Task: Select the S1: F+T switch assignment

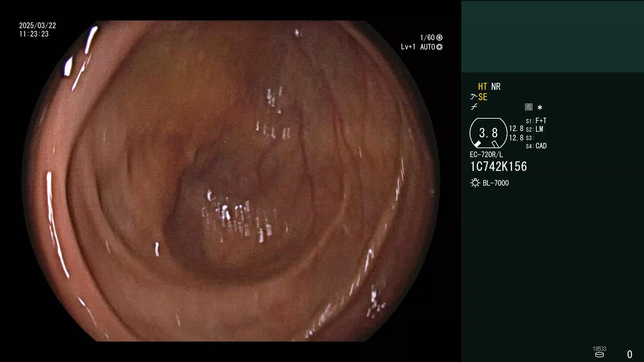Action: click(536, 121)
